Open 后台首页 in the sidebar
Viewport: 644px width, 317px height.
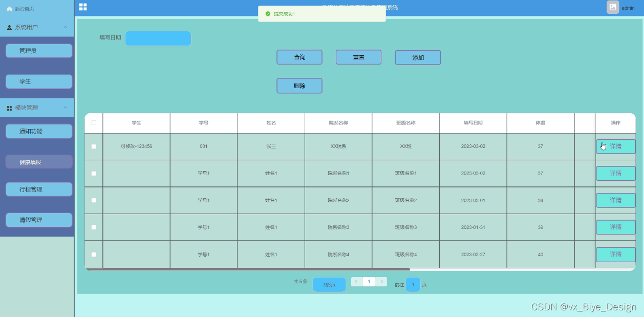pos(25,9)
